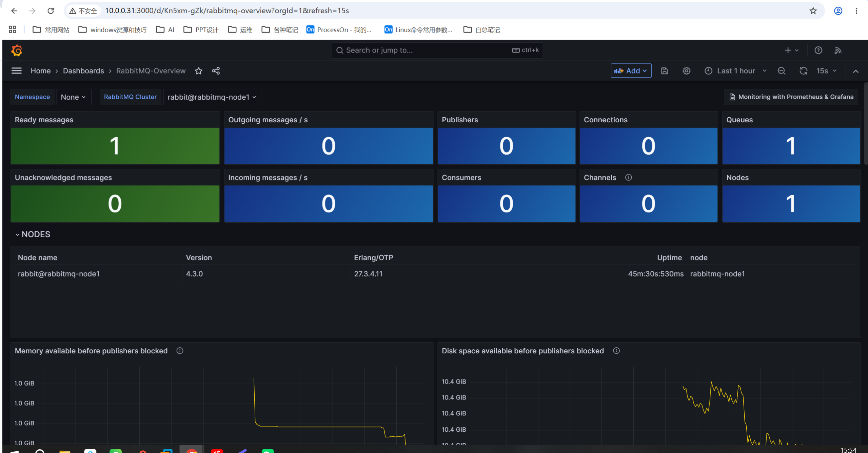Open the Add panel dropdown

coord(631,71)
